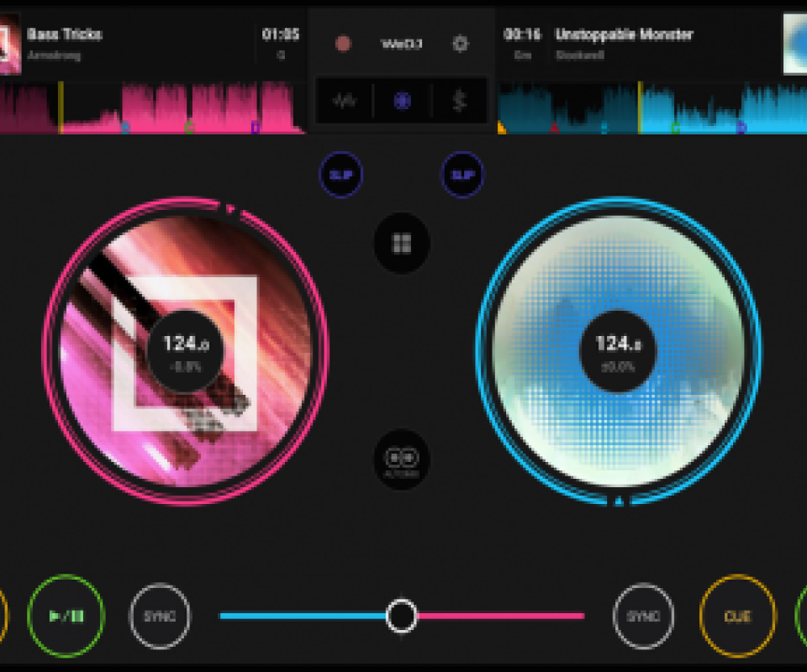Screen dimensions: 807x672
Task: Tap the WeDJ logo in the header
Action: pyautogui.click(x=402, y=45)
